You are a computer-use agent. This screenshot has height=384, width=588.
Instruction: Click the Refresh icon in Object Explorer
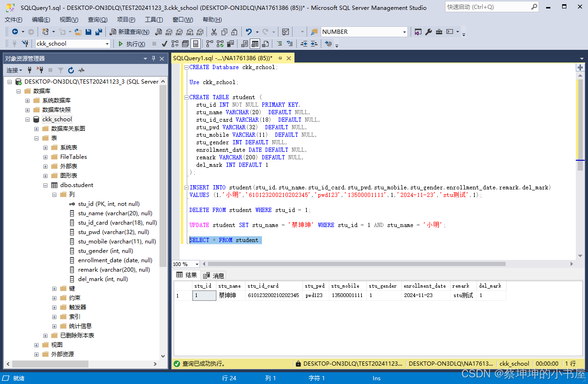[71, 70]
